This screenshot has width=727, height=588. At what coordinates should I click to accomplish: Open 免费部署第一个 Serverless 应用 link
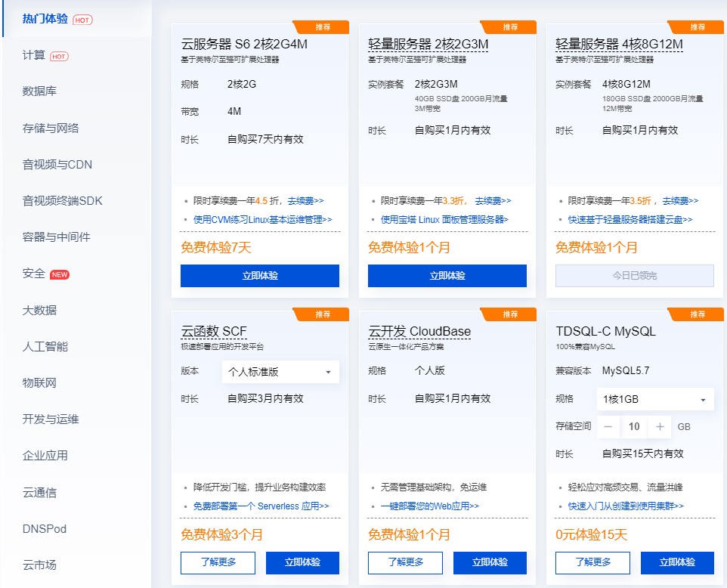pos(261,506)
